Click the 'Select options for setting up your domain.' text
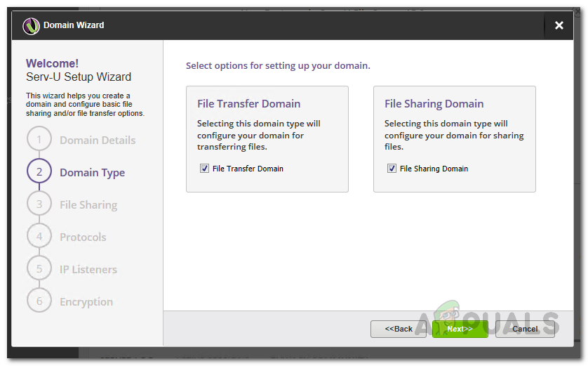588x366 pixels. tap(278, 66)
